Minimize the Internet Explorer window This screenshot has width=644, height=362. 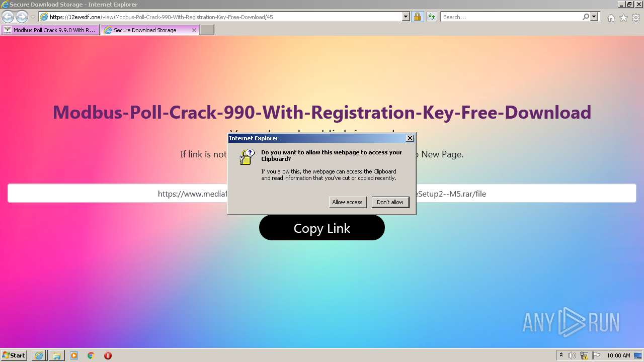pos(621,4)
